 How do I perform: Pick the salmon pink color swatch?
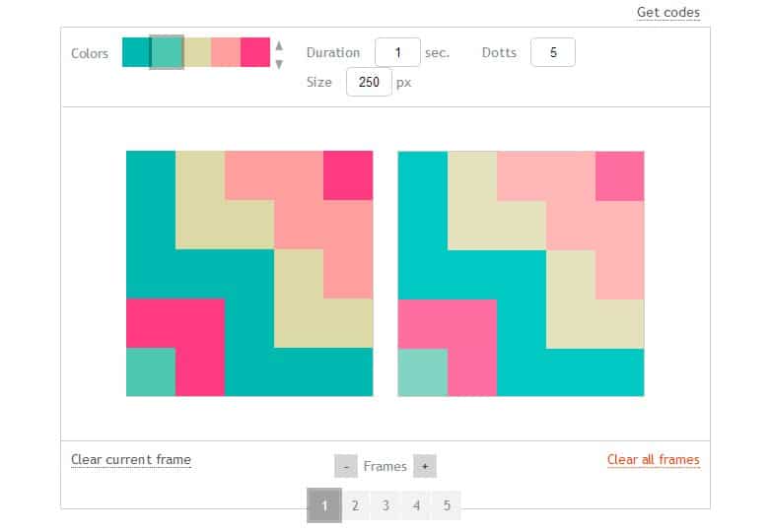point(226,52)
